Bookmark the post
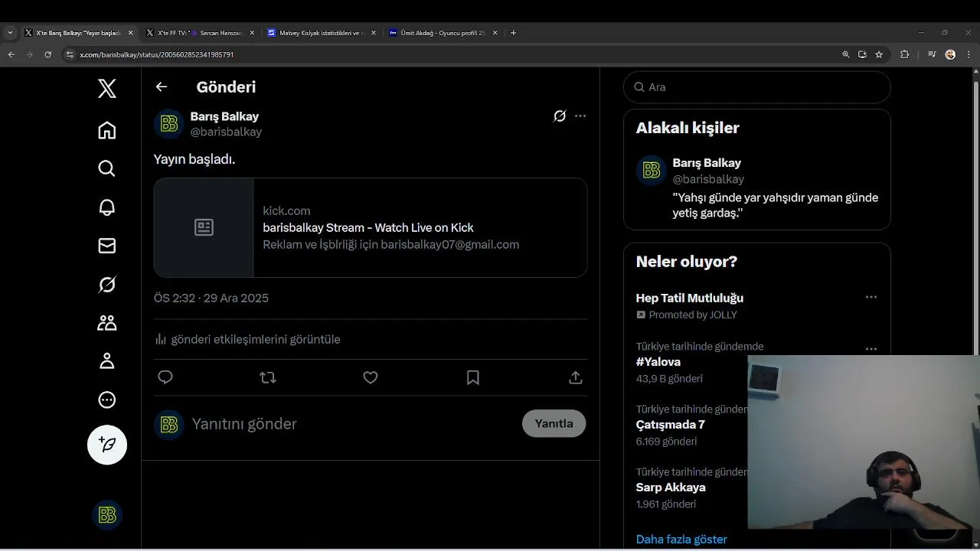 click(x=473, y=377)
